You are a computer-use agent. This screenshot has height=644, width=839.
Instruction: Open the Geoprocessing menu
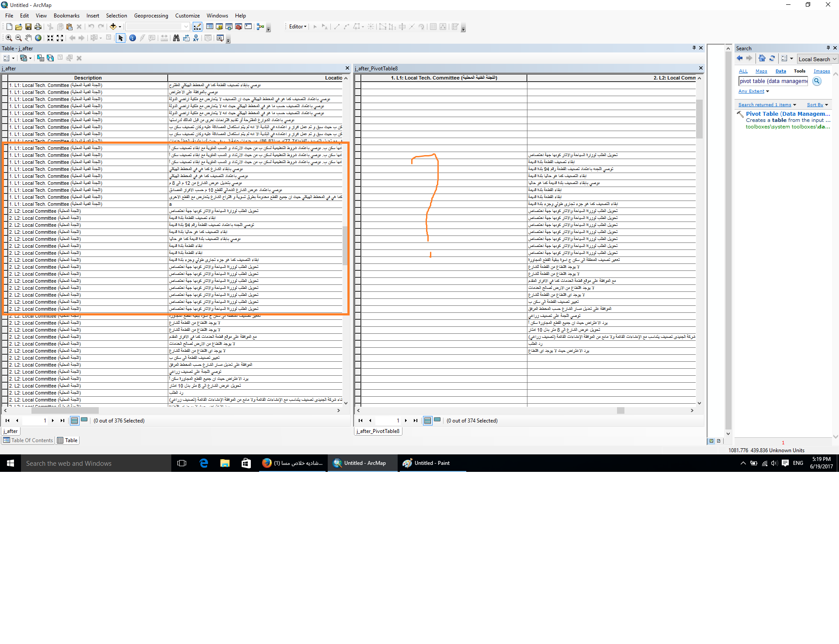151,16
